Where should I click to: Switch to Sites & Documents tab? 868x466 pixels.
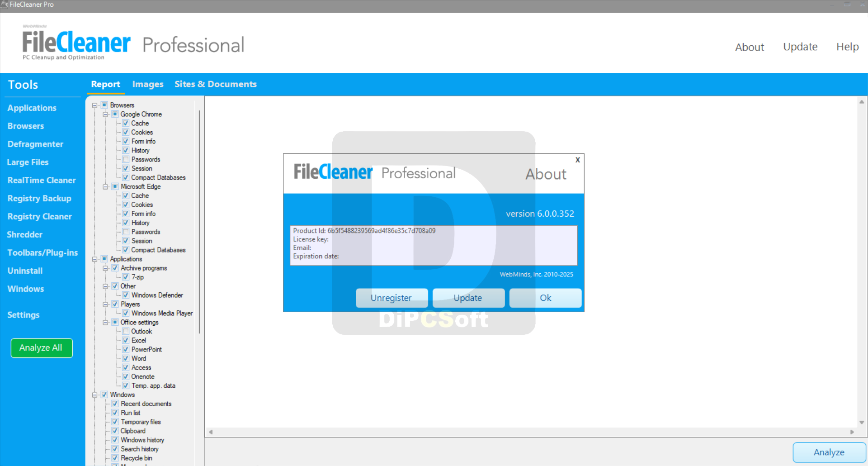[x=216, y=84]
